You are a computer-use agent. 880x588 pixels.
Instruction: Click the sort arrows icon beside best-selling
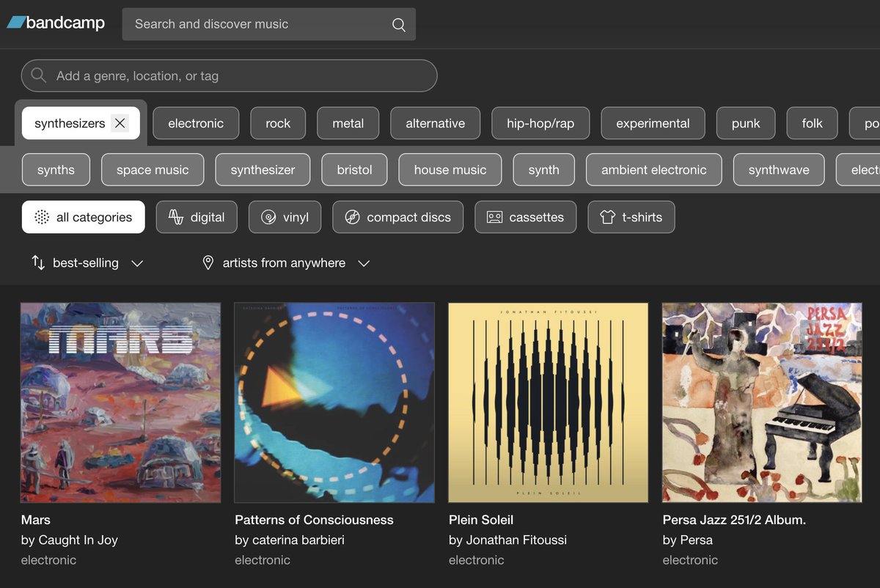pyautogui.click(x=38, y=262)
